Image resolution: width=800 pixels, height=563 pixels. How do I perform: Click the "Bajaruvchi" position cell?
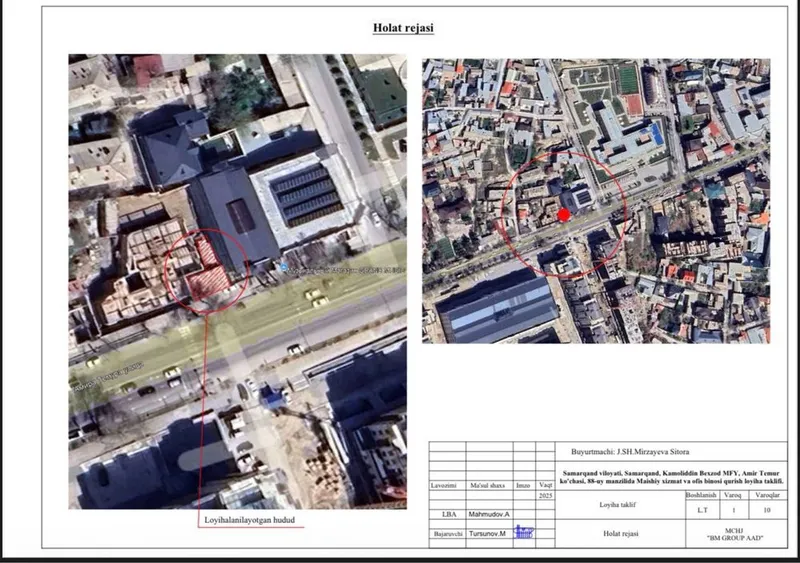coord(448,534)
